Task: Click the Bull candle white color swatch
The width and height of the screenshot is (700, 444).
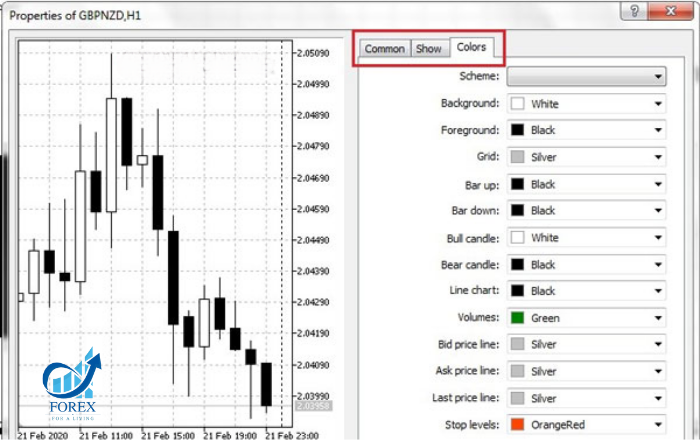Action: pos(517,237)
